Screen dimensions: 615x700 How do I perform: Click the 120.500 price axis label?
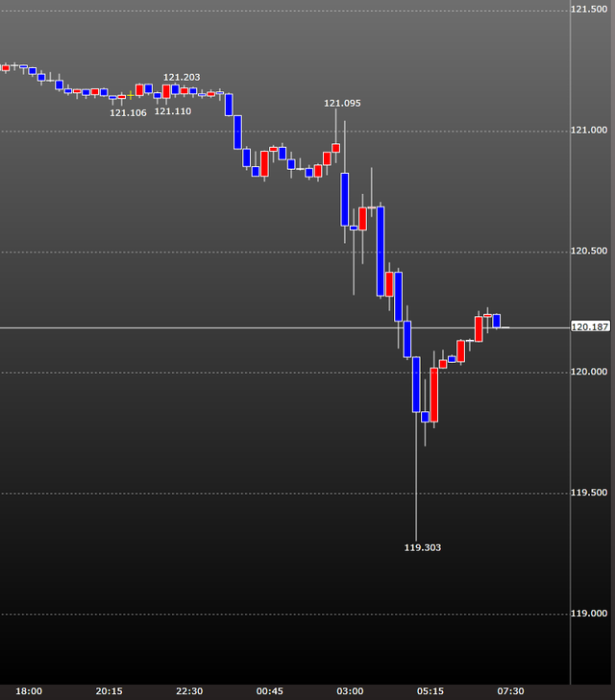(x=589, y=251)
